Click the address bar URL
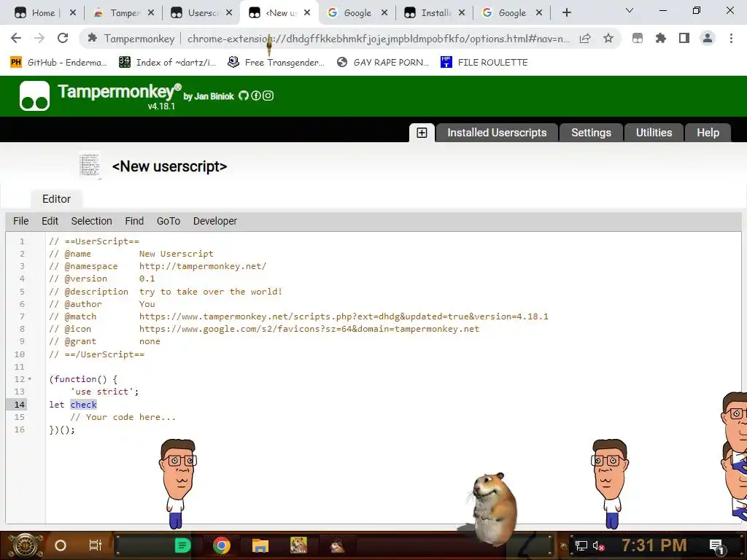Image resolution: width=747 pixels, height=560 pixels. click(x=379, y=39)
